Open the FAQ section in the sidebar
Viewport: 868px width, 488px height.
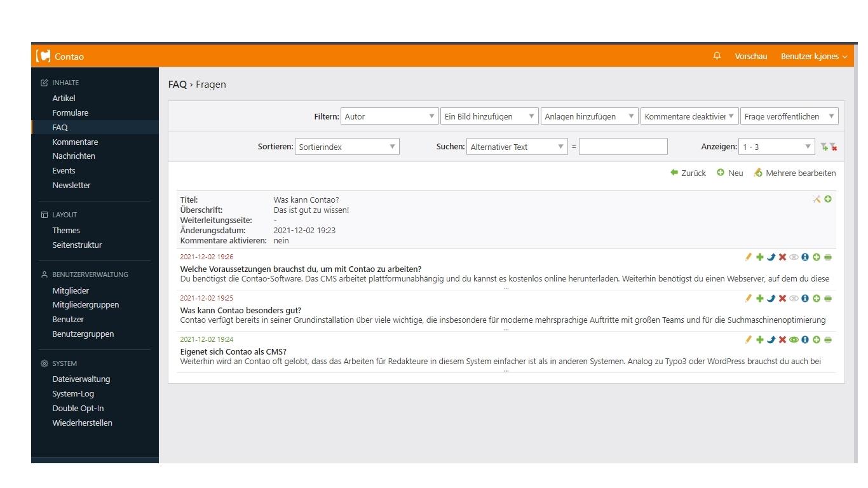click(x=60, y=127)
